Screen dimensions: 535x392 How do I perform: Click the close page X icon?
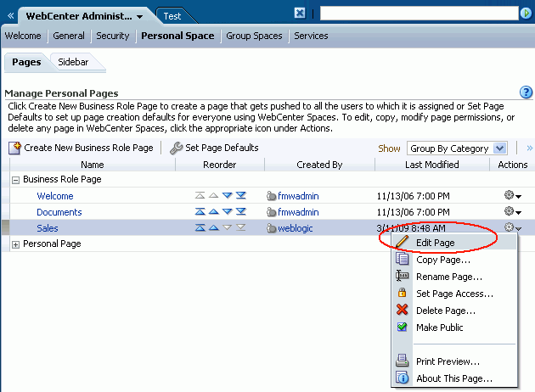(x=300, y=14)
